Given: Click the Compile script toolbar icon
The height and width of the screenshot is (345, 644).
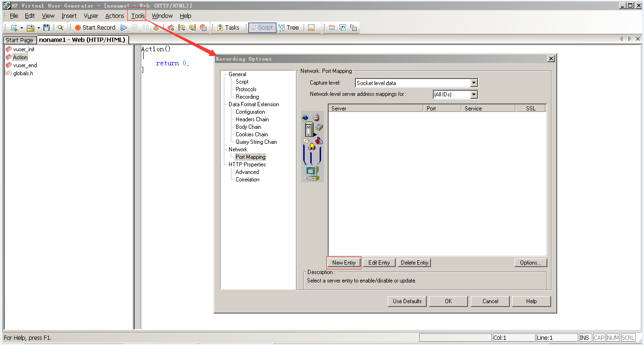Looking at the screenshot, I should pos(156,28).
